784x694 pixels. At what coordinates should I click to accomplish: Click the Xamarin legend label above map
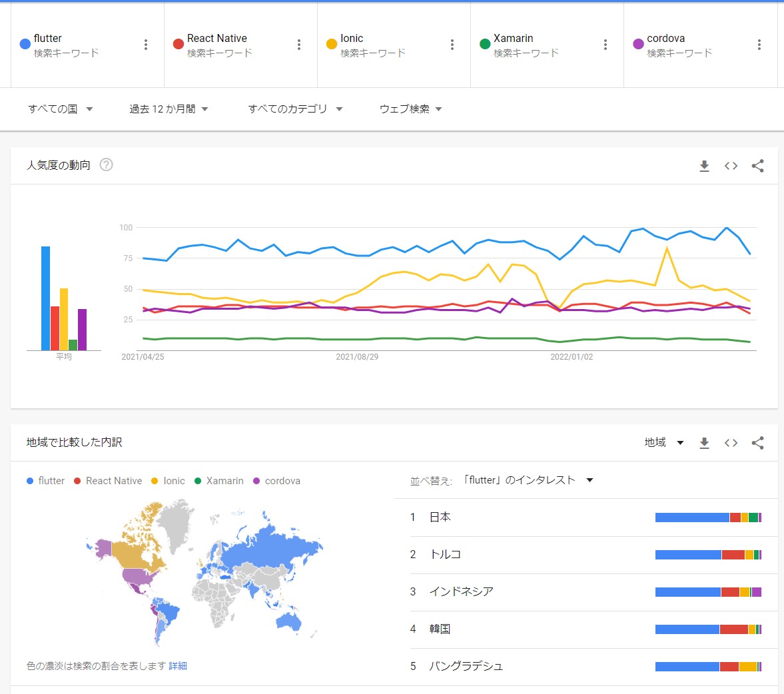coord(225,480)
